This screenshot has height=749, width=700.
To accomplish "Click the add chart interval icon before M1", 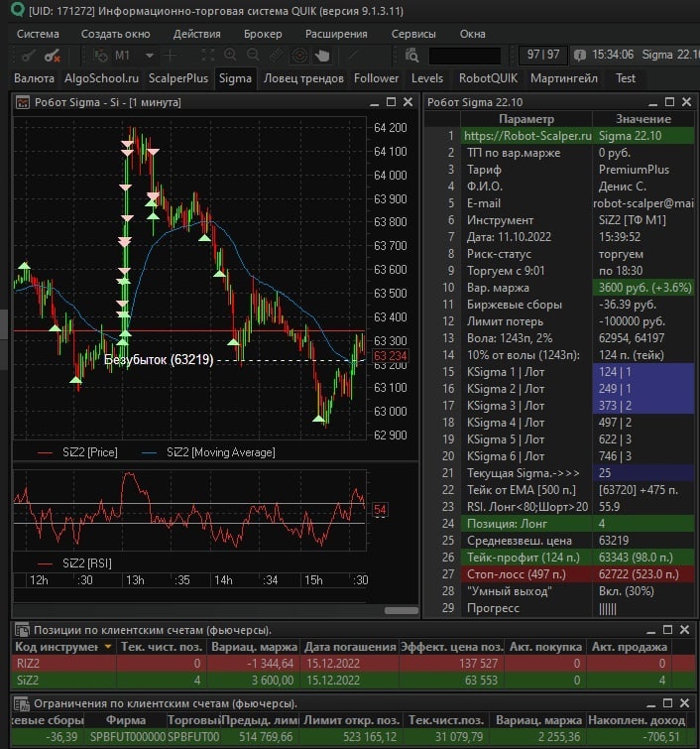I will [101, 56].
